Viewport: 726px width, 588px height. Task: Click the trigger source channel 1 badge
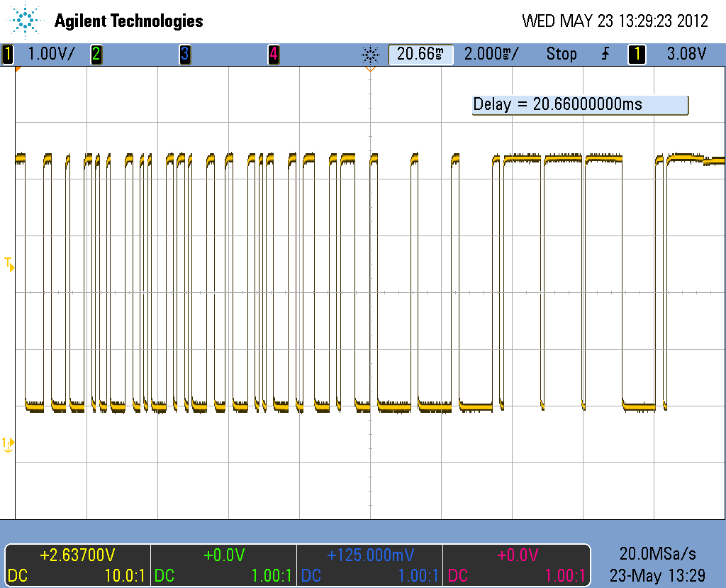pos(637,54)
